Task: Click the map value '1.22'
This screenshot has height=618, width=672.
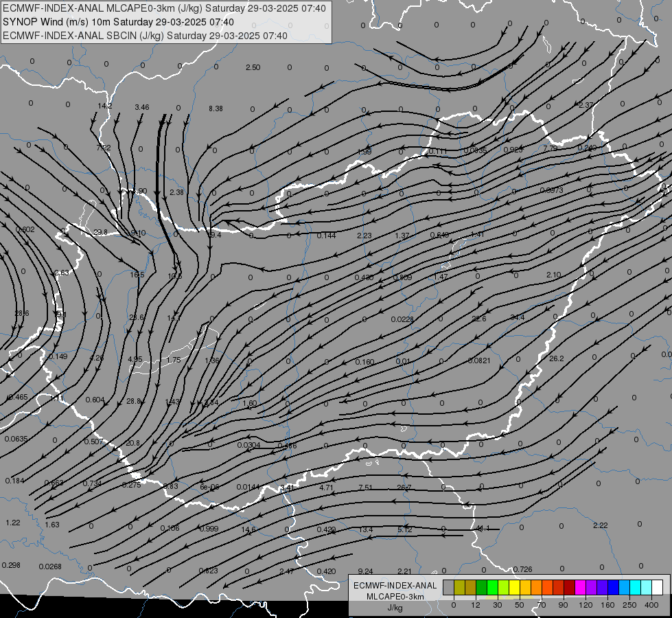Action: point(13,523)
